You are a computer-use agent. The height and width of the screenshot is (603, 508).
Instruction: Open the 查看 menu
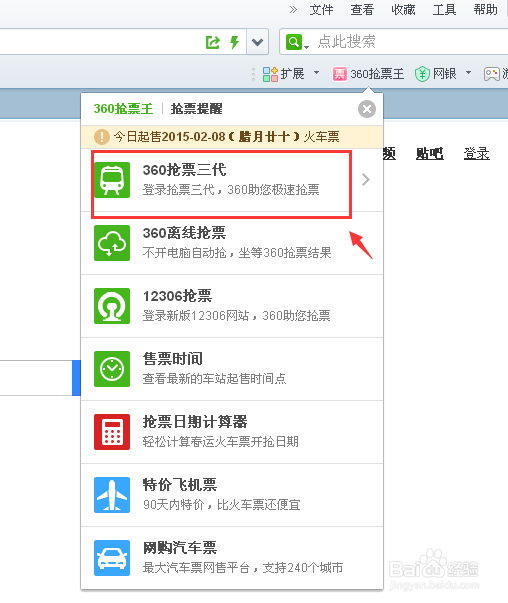coord(362,10)
